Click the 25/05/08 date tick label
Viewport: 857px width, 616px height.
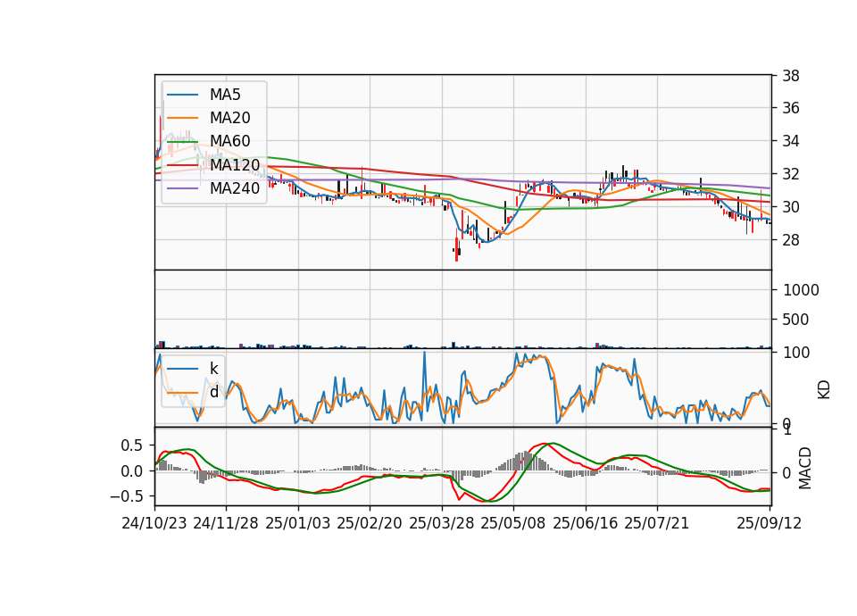click(513, 523)
